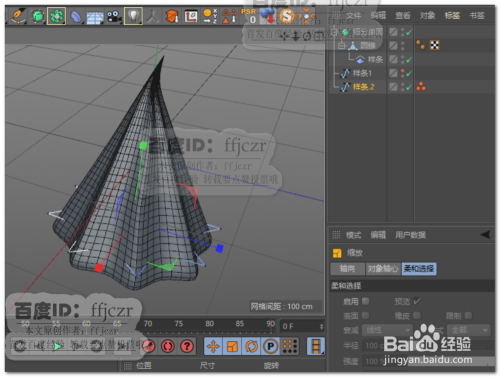This screenshot has width=500, height=377.
Task: Open the 衰减 falloff dropdown
Action: 387,330
